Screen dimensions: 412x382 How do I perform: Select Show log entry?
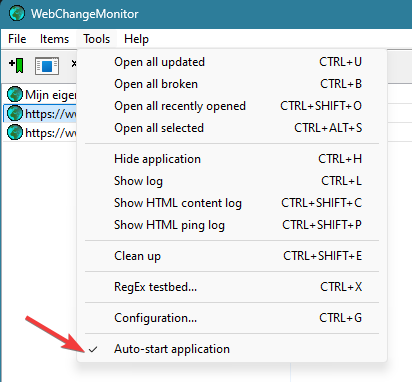(232, 181)
